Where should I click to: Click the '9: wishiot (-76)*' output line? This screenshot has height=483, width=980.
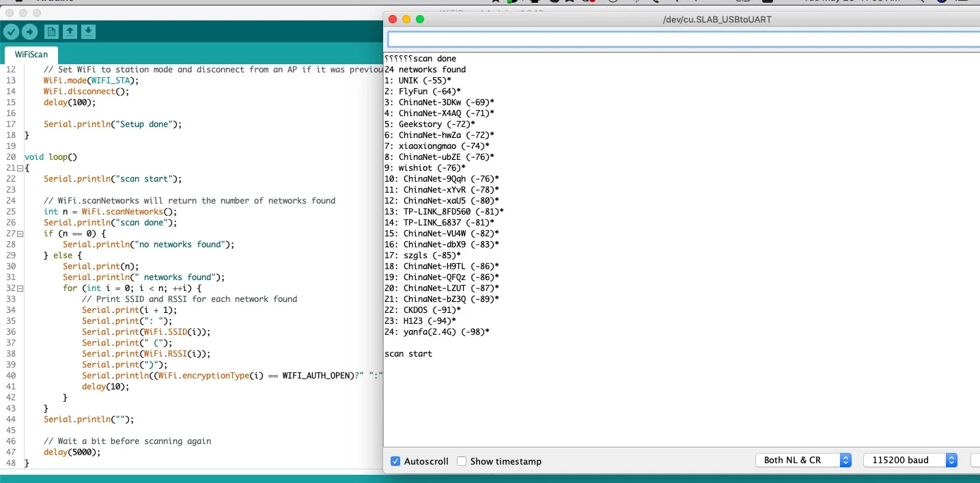tap(425, 168)
